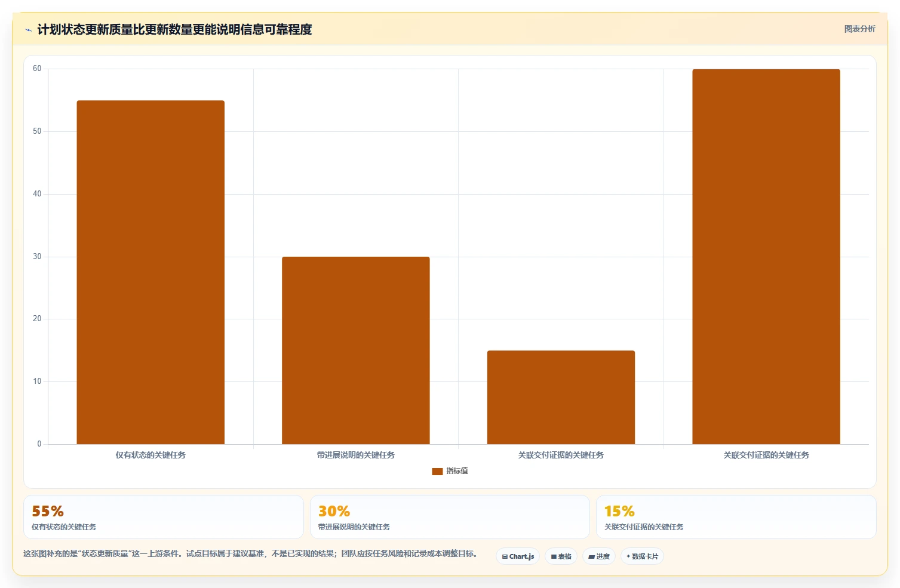Click the y-axis label 50
Image resolution: width=900 pixels, height=588 pixels.
tap(37, 131)
